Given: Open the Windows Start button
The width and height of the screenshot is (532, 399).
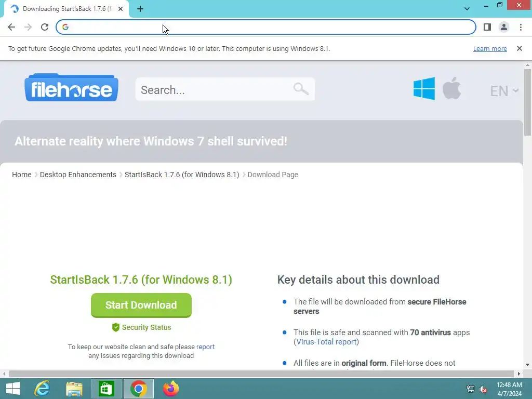Looking at the screenshot, I should 13,389.
